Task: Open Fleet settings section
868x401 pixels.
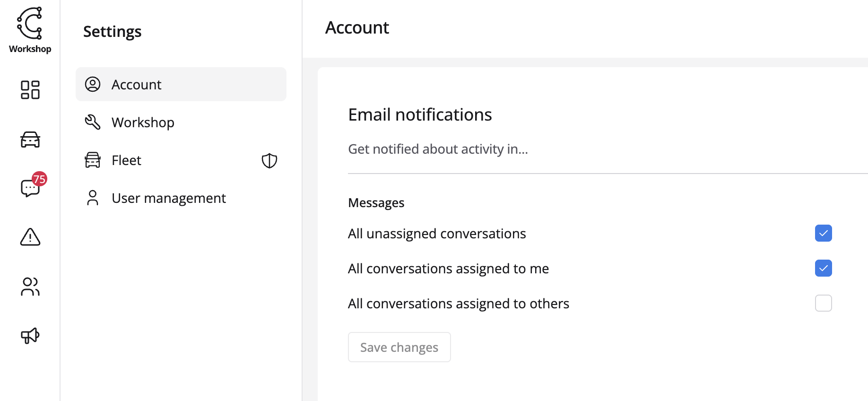Action: coord(126,160)
